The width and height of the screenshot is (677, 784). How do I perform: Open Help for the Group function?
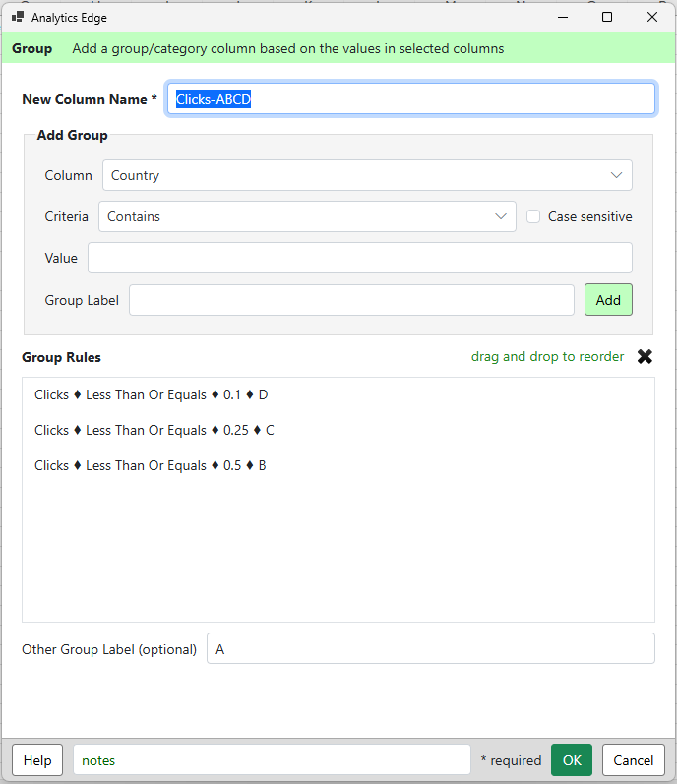pos(37,760)
